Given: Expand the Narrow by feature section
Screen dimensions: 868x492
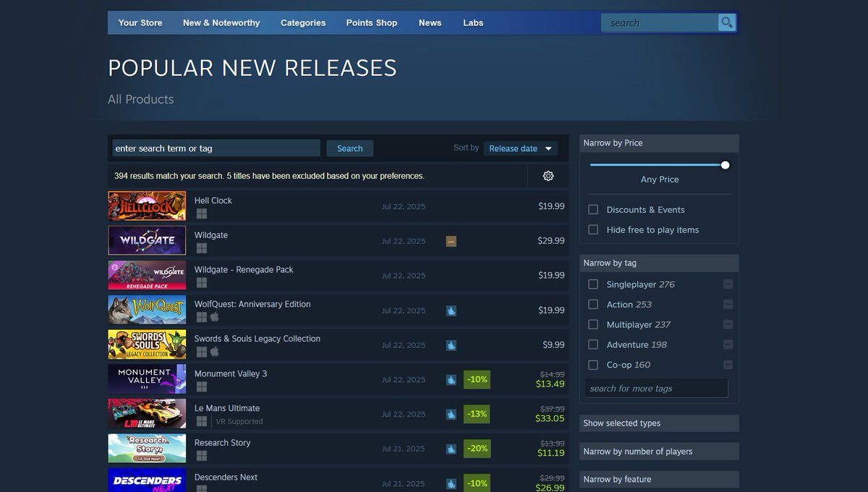Looking at the screenshot, I should tap(659, 479).
